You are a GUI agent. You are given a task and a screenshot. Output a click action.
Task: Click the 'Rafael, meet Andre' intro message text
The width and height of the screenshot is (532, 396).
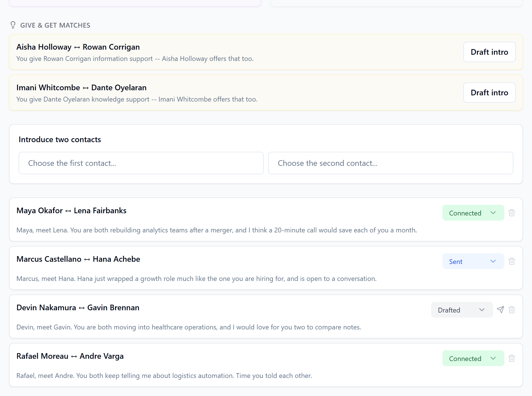(x=164, y=376)
